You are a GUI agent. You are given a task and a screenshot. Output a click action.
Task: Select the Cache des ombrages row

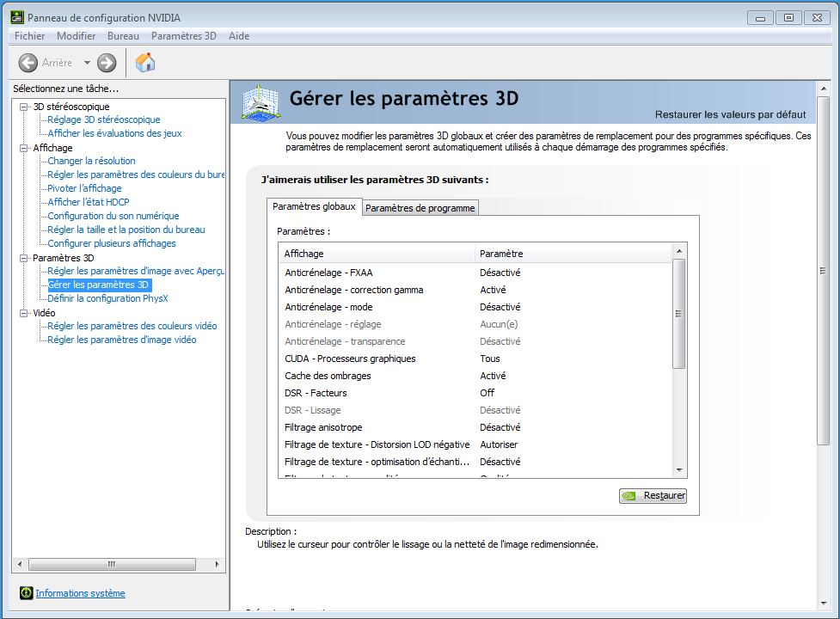click(x=475, y=376)
